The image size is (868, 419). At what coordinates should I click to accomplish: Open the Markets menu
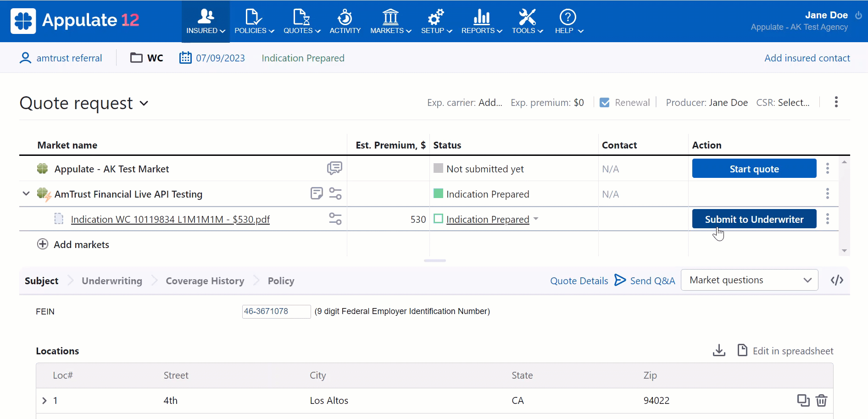(391, 22)
